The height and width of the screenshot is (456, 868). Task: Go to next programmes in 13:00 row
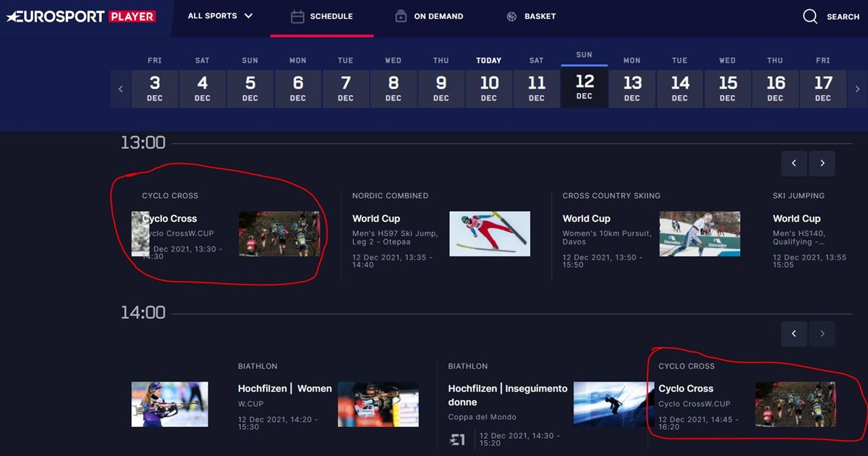pyautogui.click(x=822, y=163)
